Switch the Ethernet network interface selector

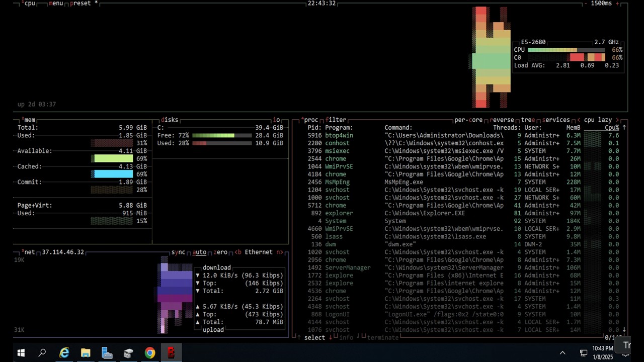tap(259, 252)
